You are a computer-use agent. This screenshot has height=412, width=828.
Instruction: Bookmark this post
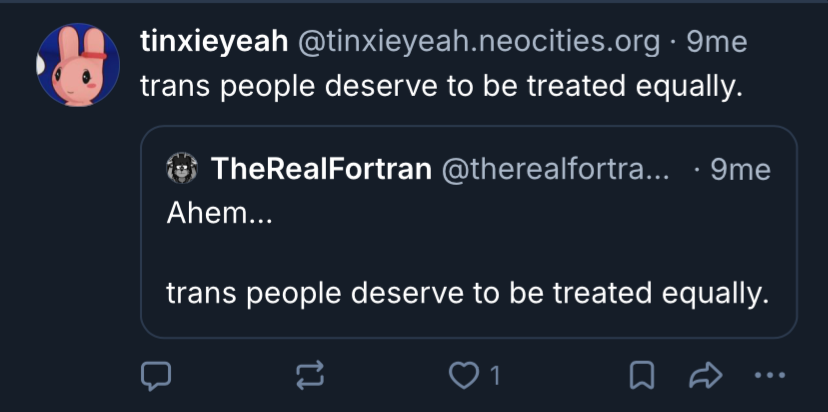pyautogui.click(x=641, y=376)
